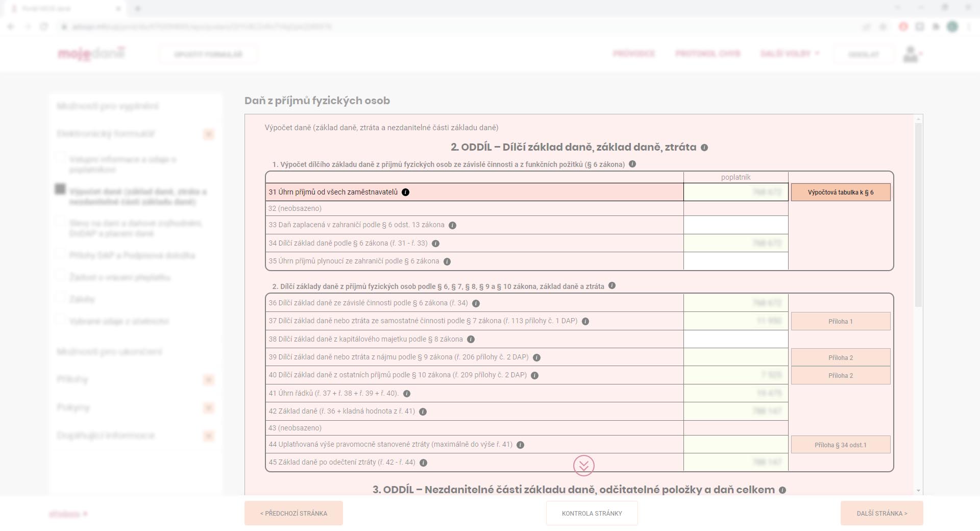The width and height of the screenshot is (980, 531).
Task: Click 'poplatník' column header text
Action: coord(736,177)
